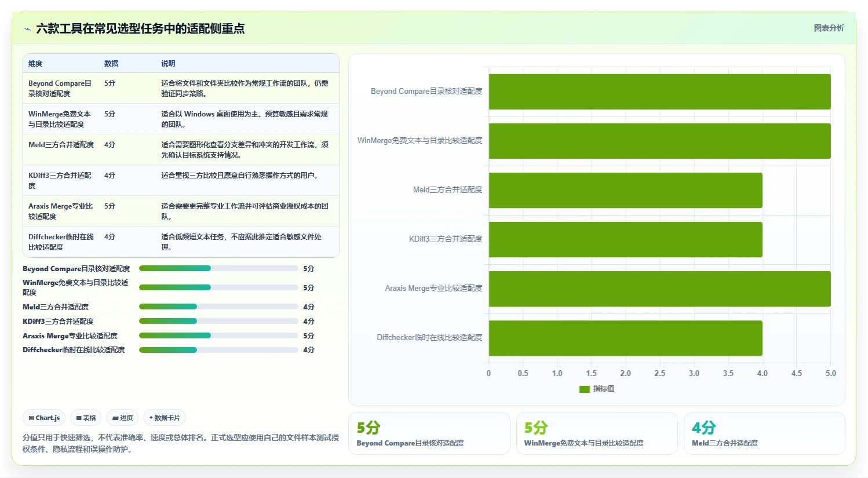Click the Beyond Compare目录核对适配度 table cell
Screen dimensions: 868x478
tap(61, 88)
